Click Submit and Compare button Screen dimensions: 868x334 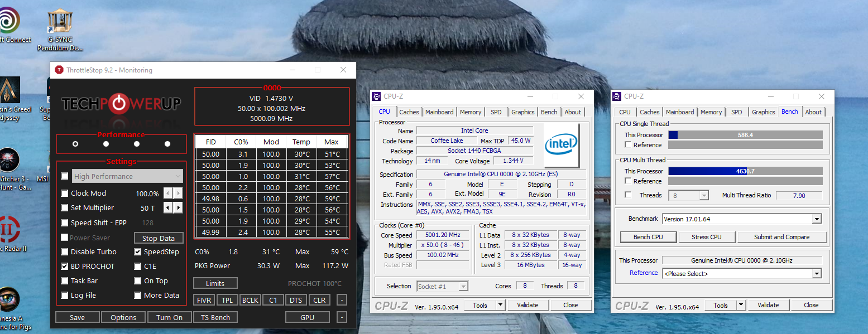coord(781,237)
